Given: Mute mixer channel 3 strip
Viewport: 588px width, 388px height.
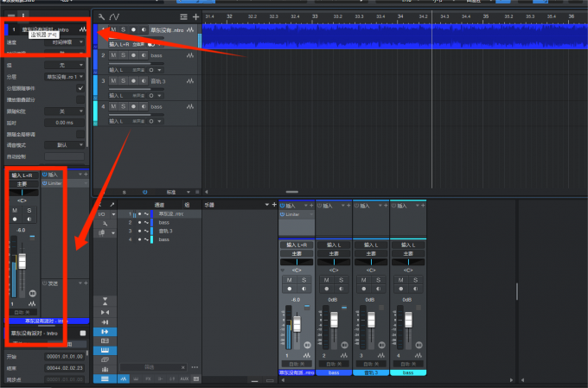Looking at the screenshot, I should tap(364, 279).
